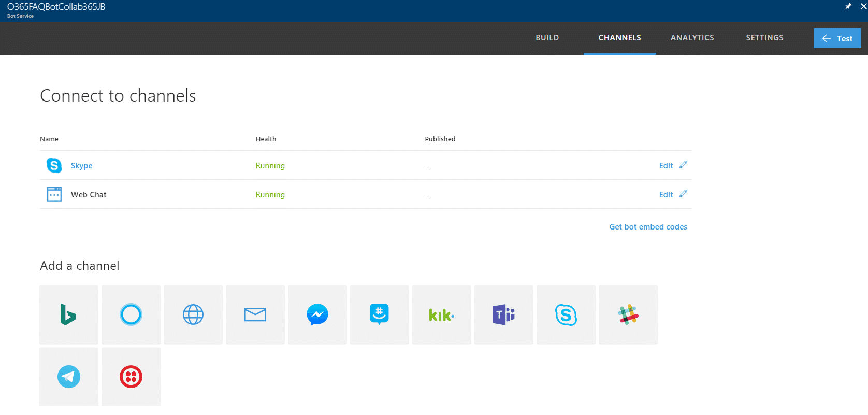The width and height of the screenshot is (868, 415).
Task: Click the Skype tile under Add a channel
Action: coord(566,314)
